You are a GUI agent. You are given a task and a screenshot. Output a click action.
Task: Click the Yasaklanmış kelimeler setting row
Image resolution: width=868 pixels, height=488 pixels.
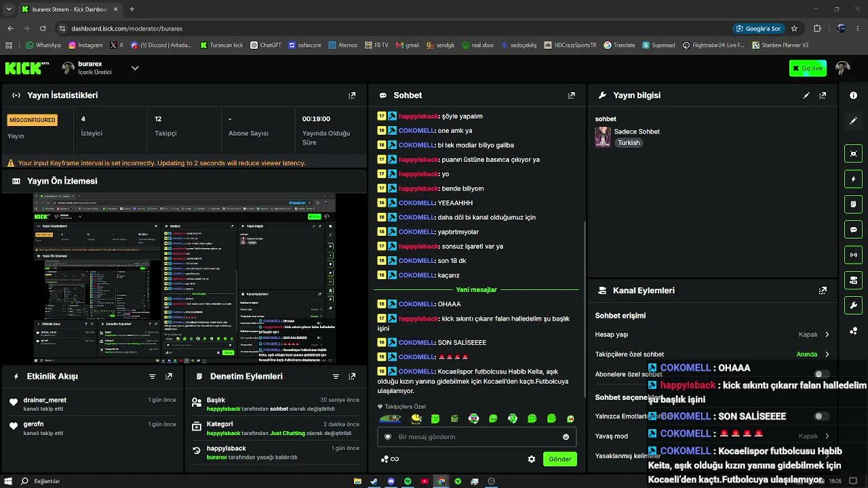712,456
